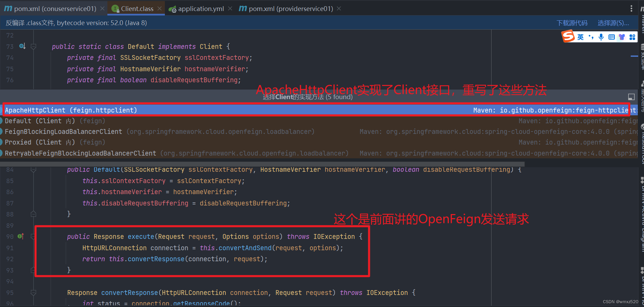
Task: Collapse the convertResponse method fold at line 95
Action: point(33,293)
